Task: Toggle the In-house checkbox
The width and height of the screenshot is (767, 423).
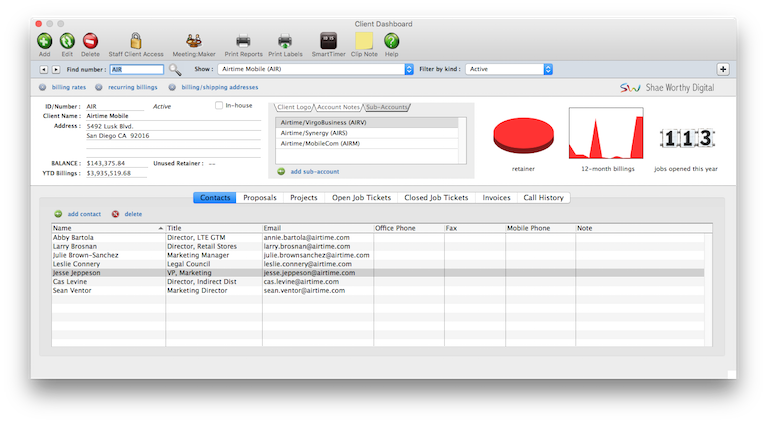Action: [220, 105]
